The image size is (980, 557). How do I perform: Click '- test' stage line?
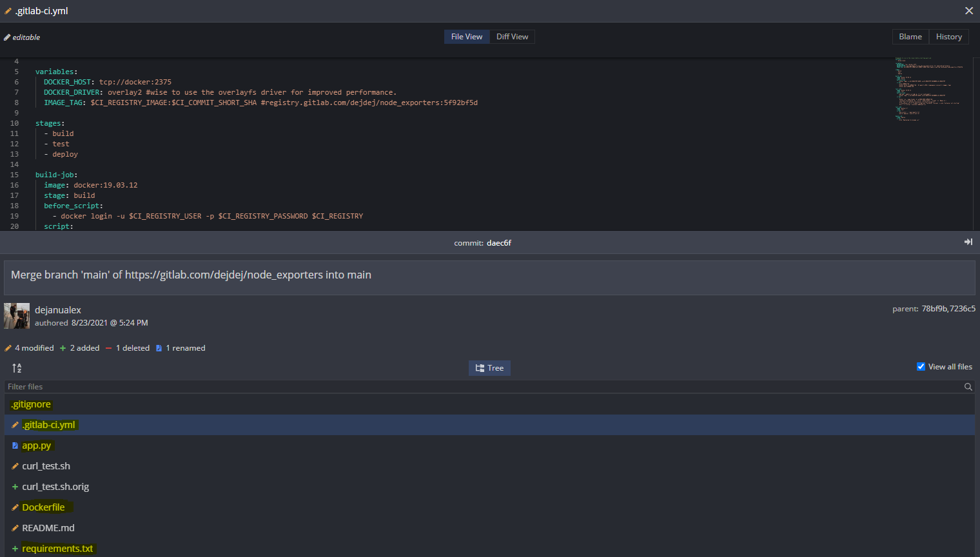pyautogui.click(x=57, y=144)
